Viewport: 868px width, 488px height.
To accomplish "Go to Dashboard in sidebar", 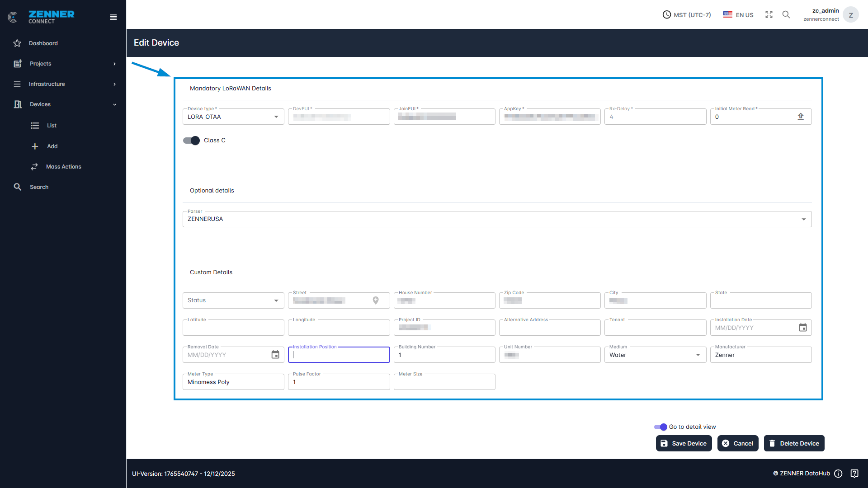I will 43,43.
